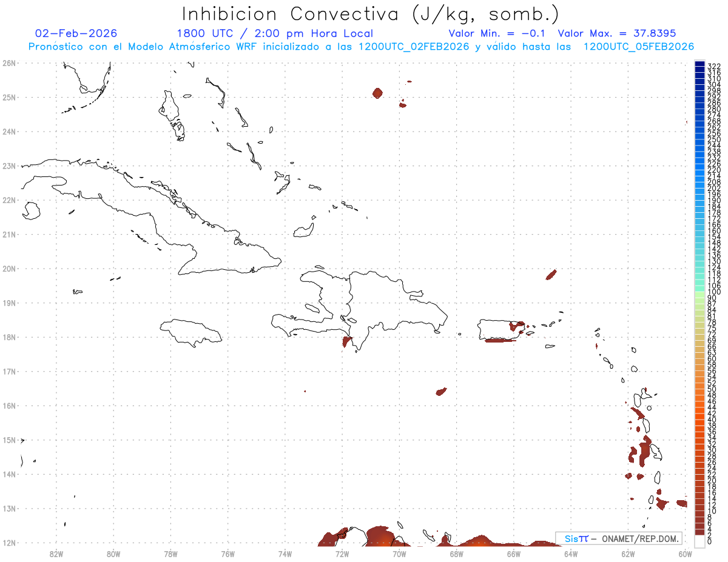Click the "20N" latitude label
This screenshot has width=728, height=562.
click(8, 269)
